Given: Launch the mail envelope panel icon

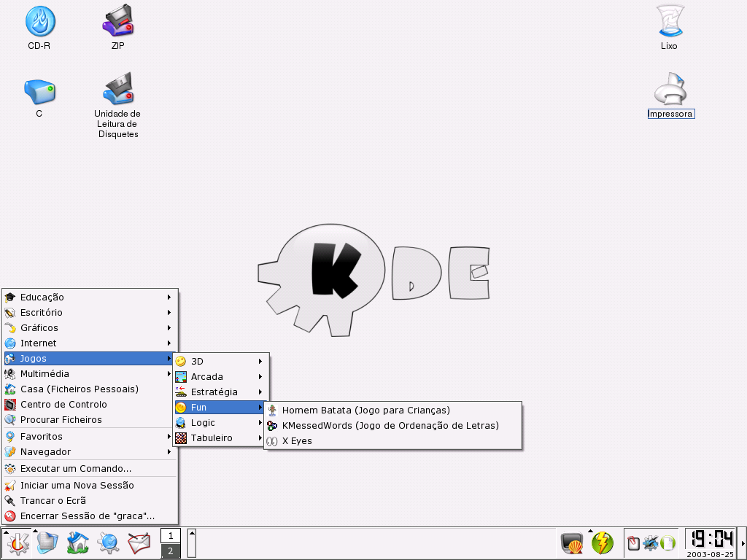Looking at the screenshot, I should pyautogui.click(x=139, y=542).
